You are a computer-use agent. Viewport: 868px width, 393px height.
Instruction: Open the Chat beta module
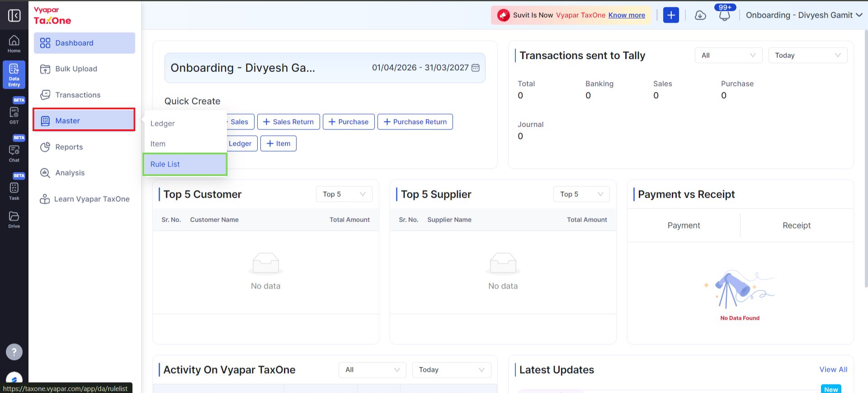14,153
